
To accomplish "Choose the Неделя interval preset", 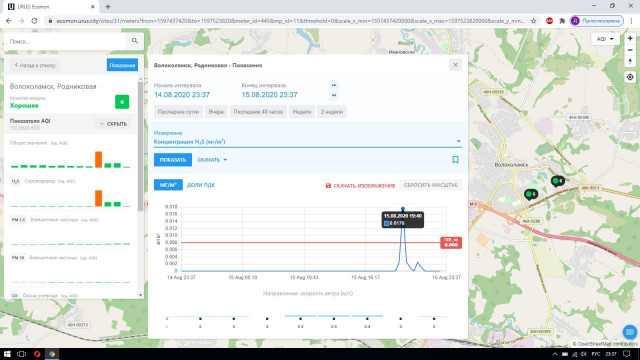I will pos(302,112).
